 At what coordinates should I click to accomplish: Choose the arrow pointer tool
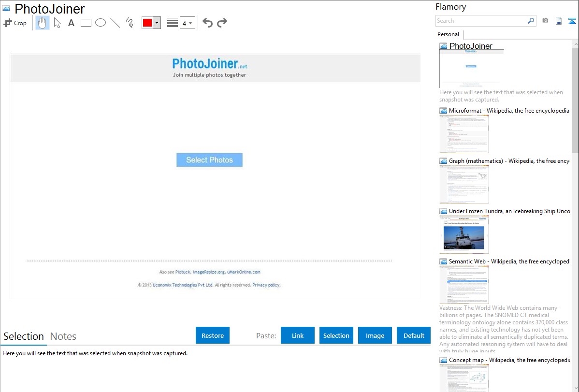coord(57,23)
